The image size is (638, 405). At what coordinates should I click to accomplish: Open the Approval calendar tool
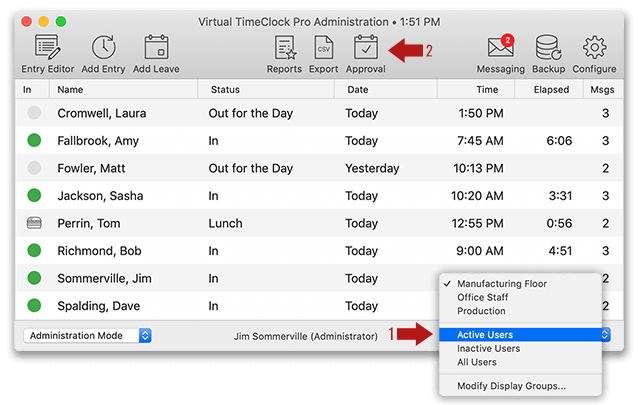pyautogui.click(x=365, y=54)
